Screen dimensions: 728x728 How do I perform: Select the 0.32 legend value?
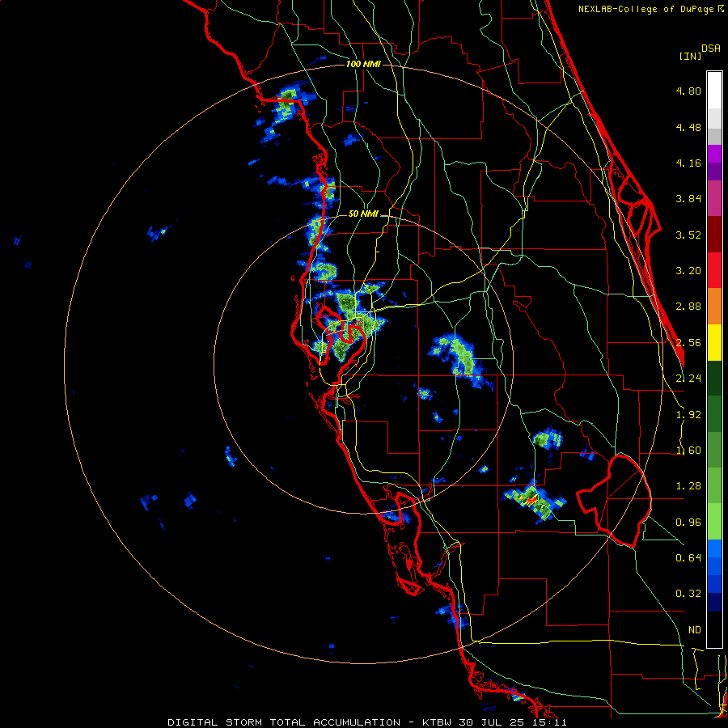pos(688,594)
